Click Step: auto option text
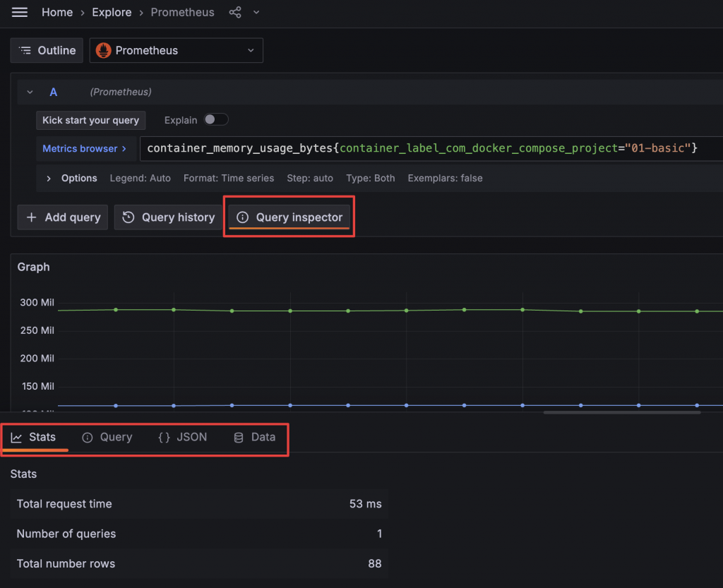The image size is (723, 588). 310,179
